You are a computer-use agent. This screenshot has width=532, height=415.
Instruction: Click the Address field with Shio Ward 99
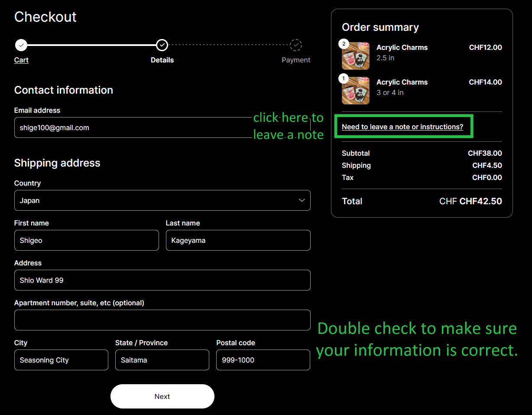162,280
